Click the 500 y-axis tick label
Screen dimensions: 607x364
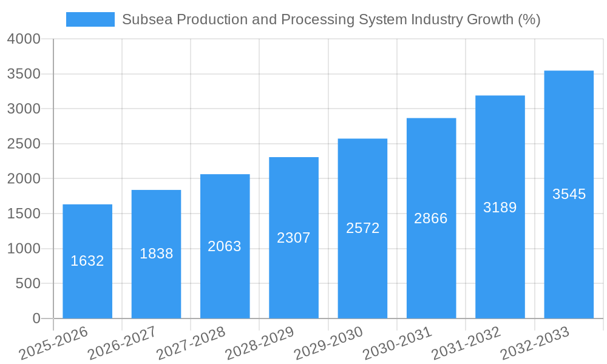point(29,283)
